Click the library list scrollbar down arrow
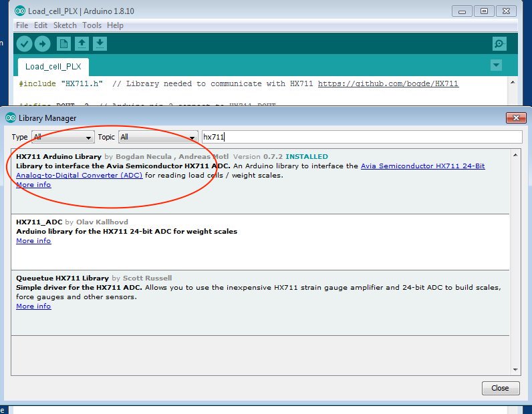The height and width of the screenshot is (414, 532). [515, 369]
